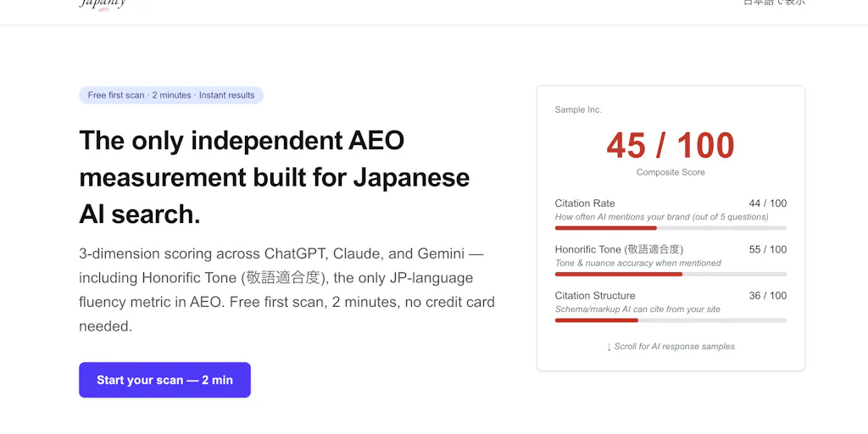The image size is (868, 434).
Task: Click the Citation Structure label
Action: pyautogui.click(x=595, y=296)
